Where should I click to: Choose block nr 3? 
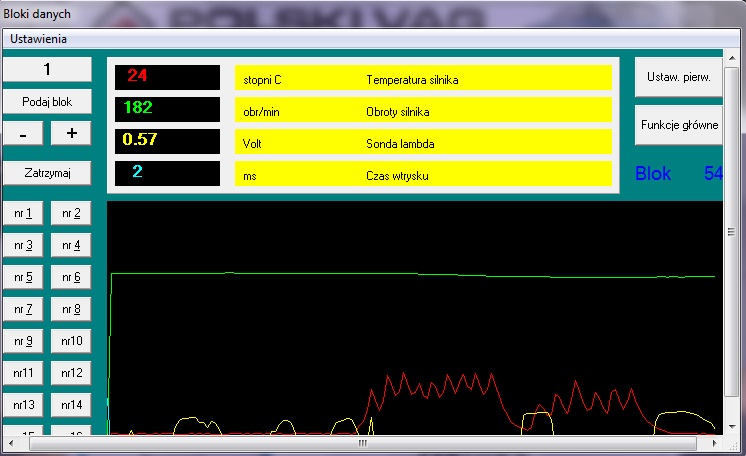24,245
